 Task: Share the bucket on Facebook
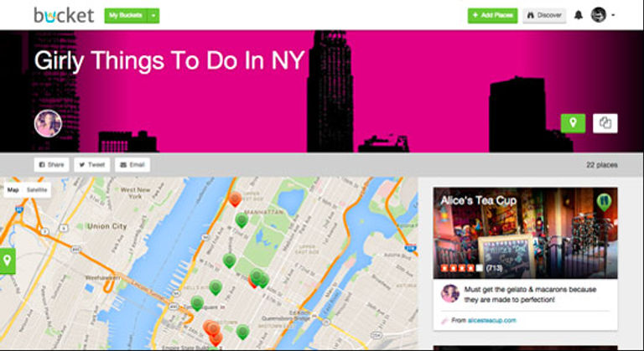(51, 165)
